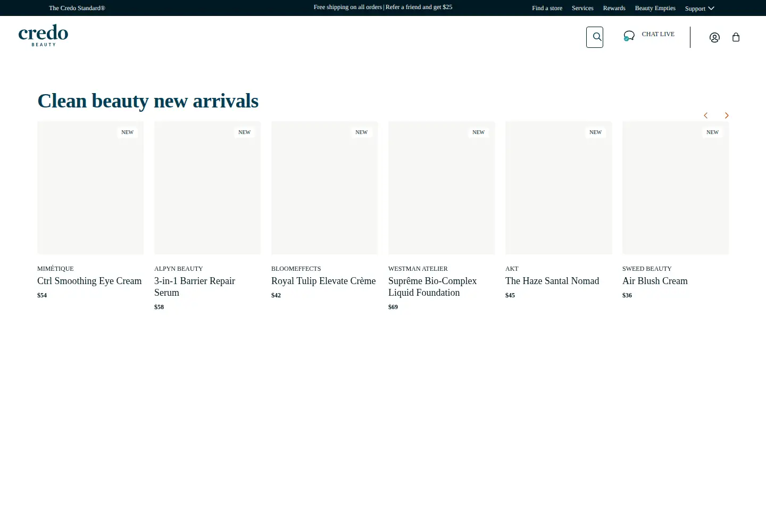Open the Services menu item
766x532 pixels.
(582, 8)
